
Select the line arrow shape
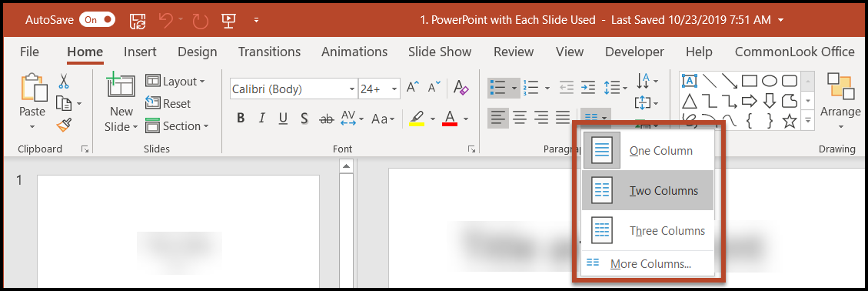(x=730, y=82)
